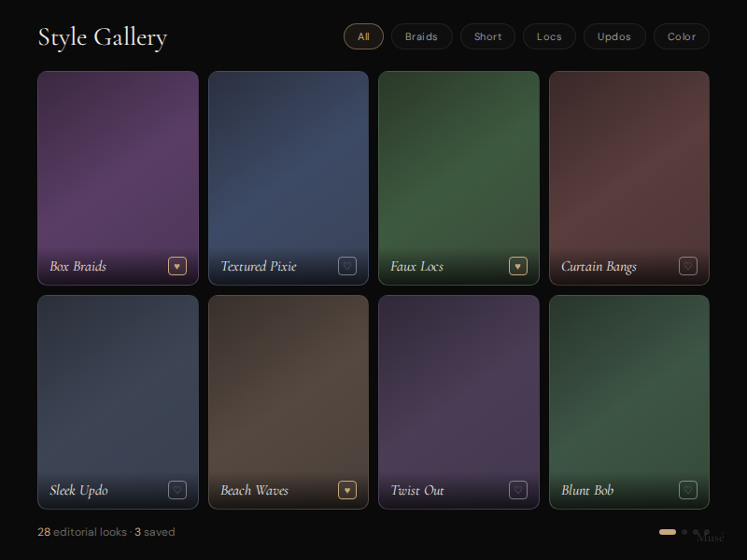Click the Blunt Bob title text
The height and width of the screenshot is (560, 747).
(x=587, y=490)
